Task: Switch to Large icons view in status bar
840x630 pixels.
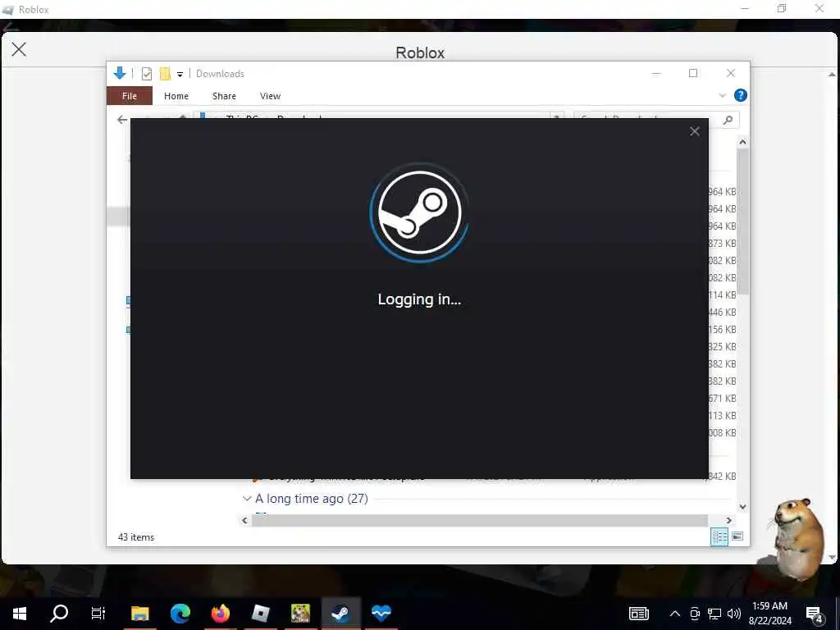Action: [x=737, y=536]
